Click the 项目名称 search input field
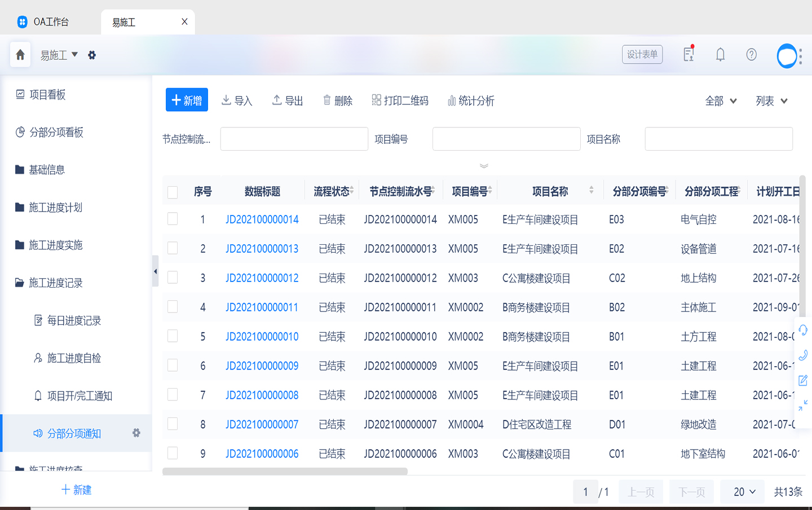 pyautogui.click(x=719, y=139)
